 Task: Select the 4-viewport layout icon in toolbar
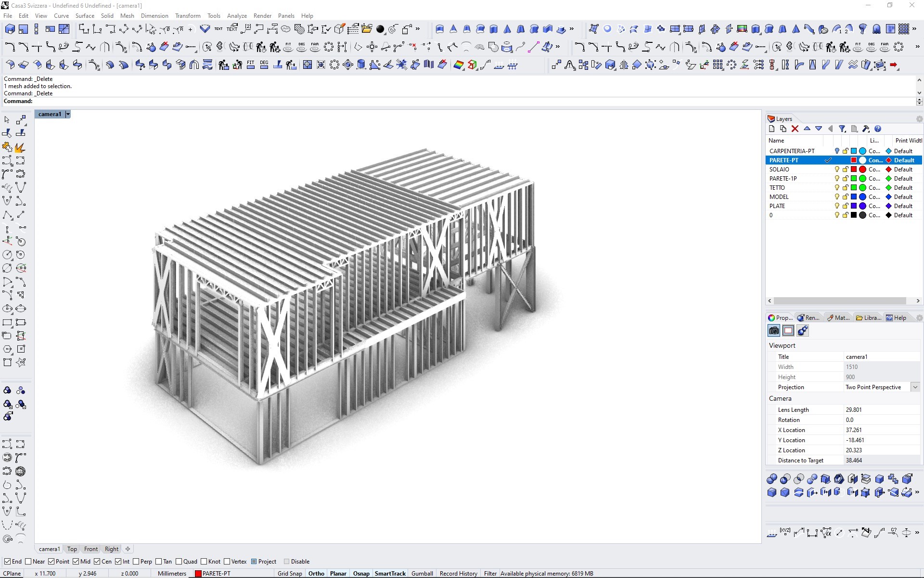pyautogui.click(x=64, y=29)
